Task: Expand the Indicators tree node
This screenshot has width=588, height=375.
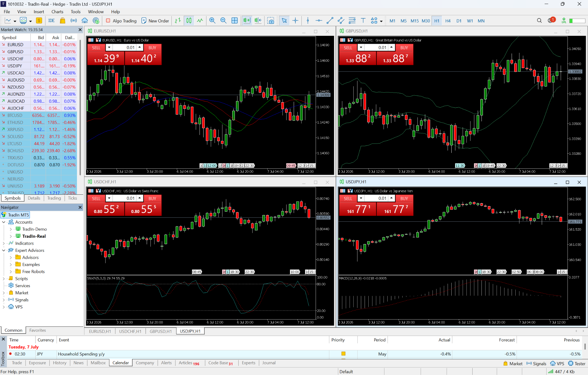Action: 3,243
